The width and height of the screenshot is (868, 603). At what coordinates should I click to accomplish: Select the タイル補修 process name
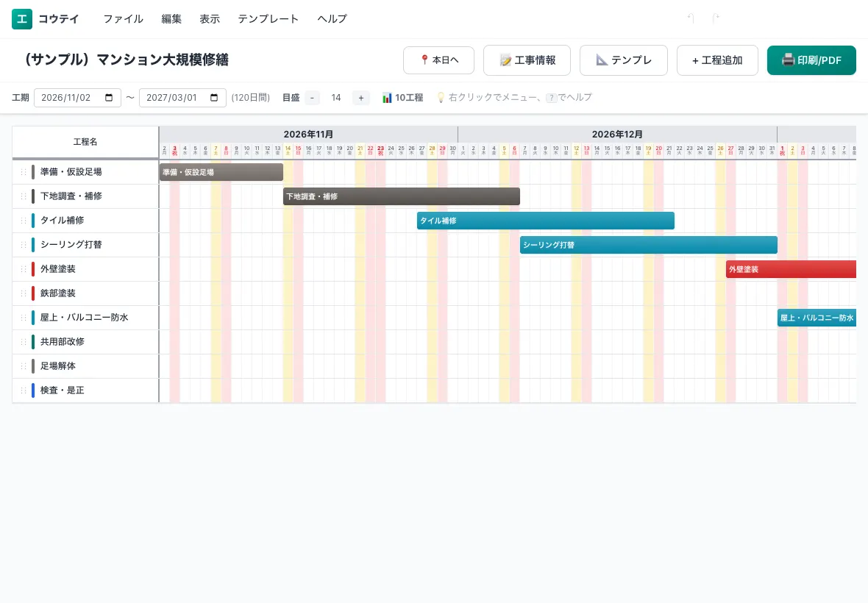(62, 220)
